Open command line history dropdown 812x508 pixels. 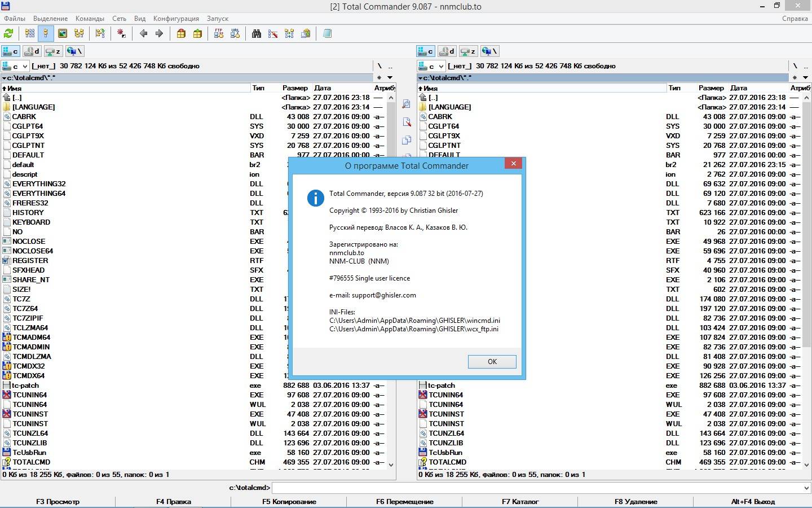click(806, 488)
